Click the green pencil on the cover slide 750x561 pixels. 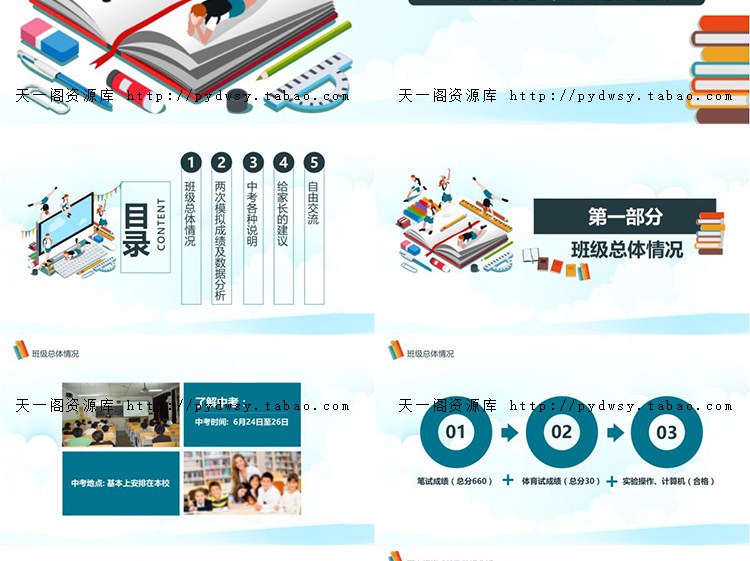304,50
